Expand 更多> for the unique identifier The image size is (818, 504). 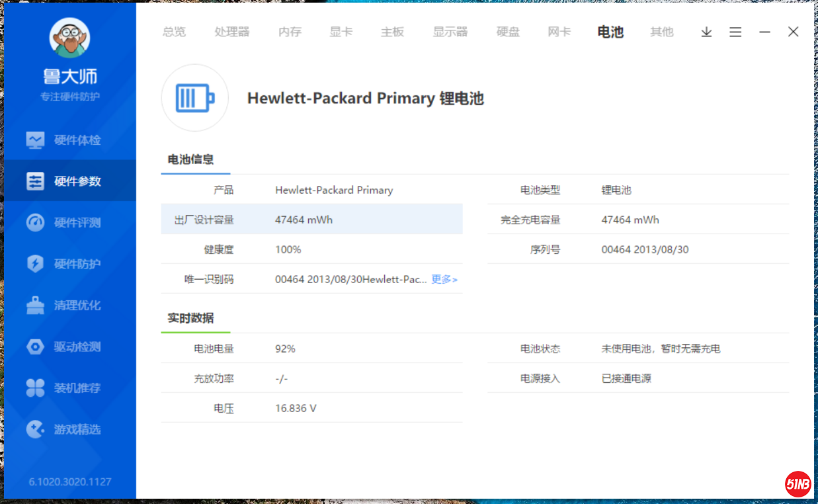444,279
